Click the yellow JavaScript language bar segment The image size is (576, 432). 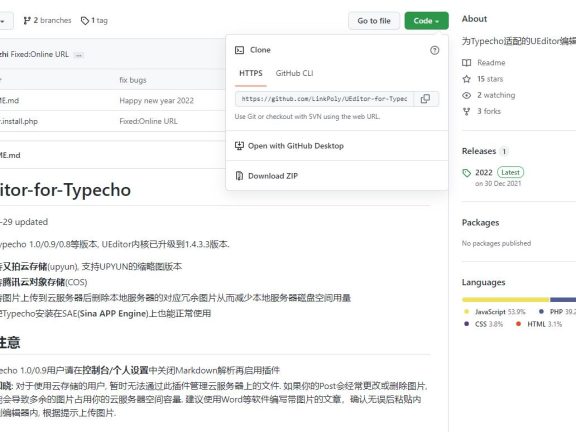coord(505,300)
